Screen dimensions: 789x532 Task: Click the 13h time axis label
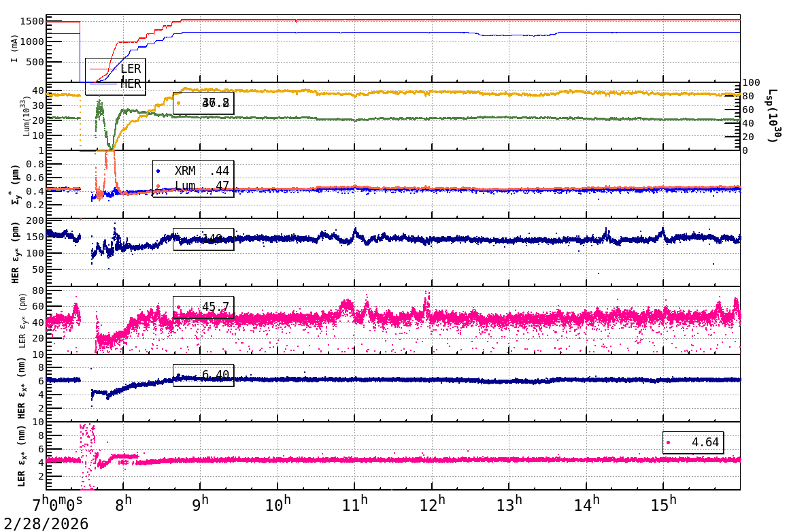509,504
